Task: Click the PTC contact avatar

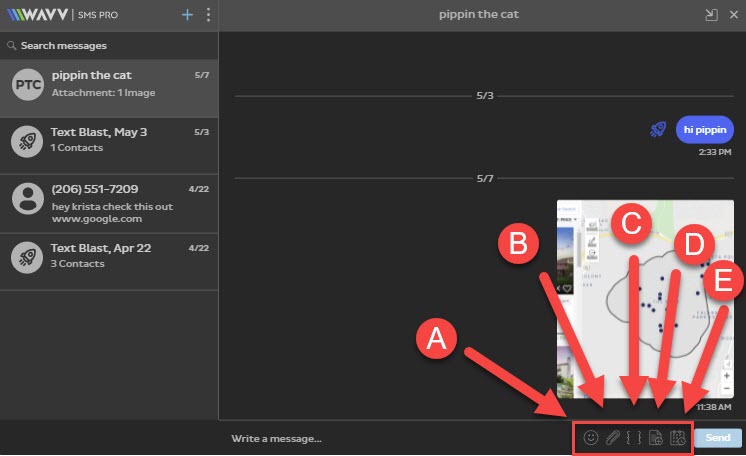Action: coord(27,86)
